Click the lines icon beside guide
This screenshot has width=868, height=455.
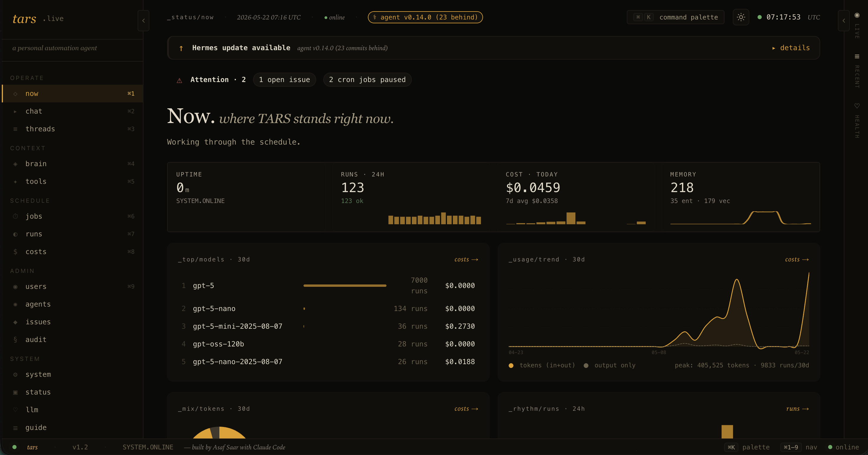[x=15, y=428]
